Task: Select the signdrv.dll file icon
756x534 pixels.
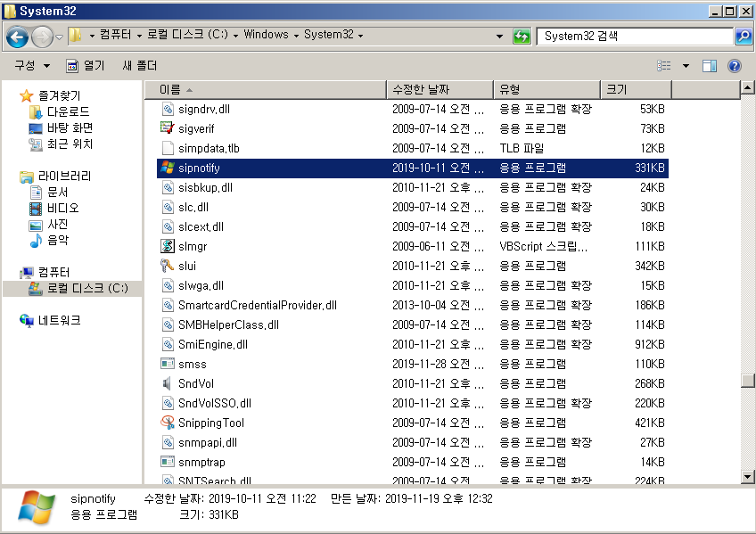Action: point(168,109)
